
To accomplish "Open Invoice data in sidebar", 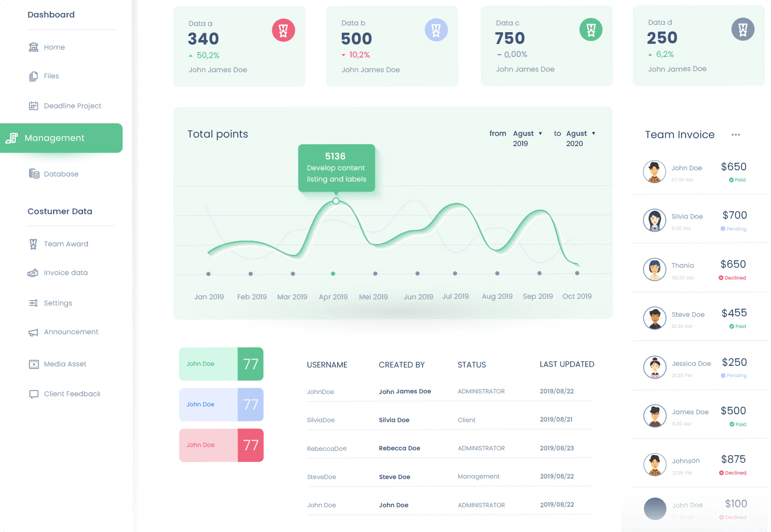I will 58,273.
